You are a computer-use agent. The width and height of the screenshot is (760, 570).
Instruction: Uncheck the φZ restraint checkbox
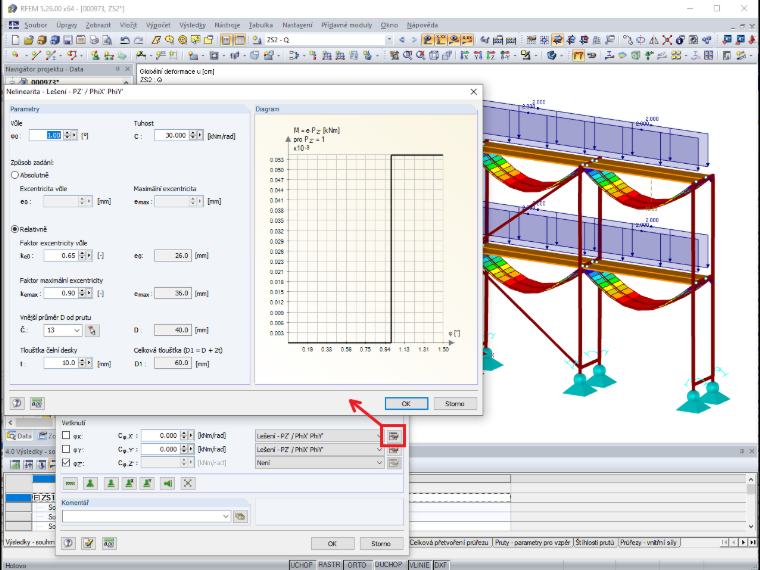66,462
